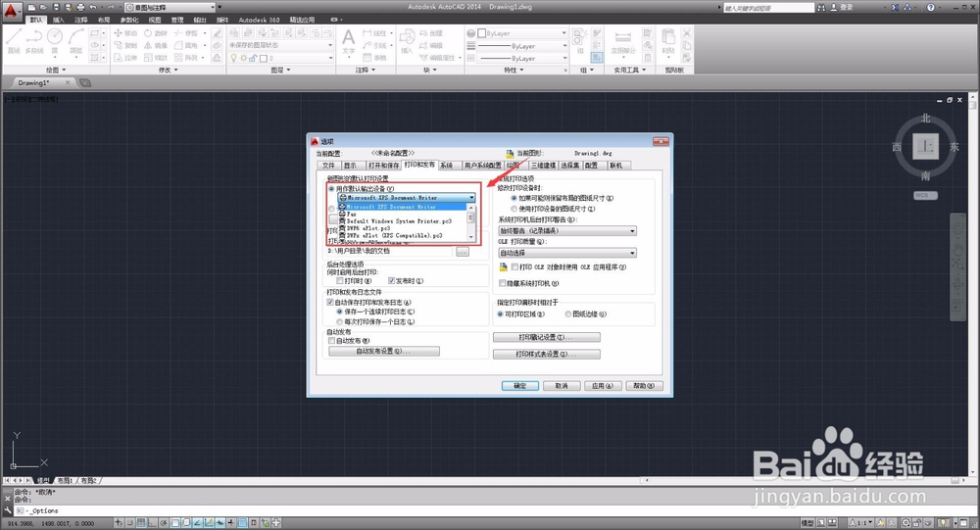980x530 pixels.
Task: Open the workspace 草图与注释 dropdown
Action: pos(170,7)
